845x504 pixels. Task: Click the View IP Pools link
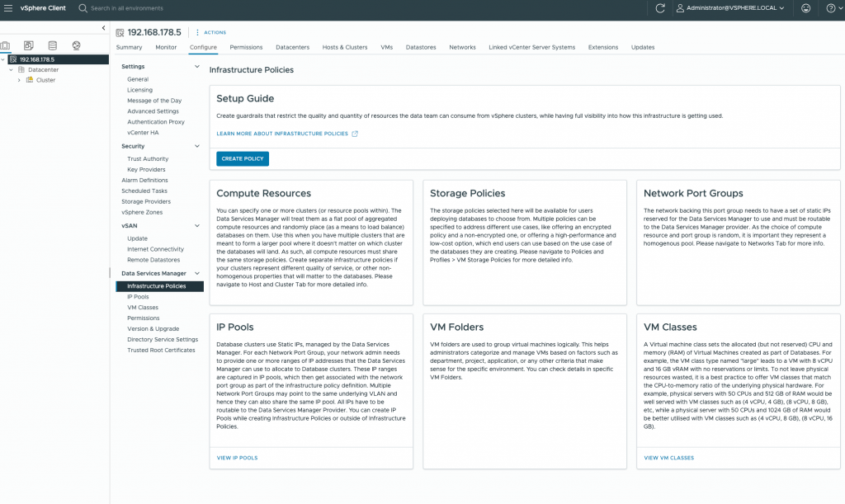click(x=237, y=458)
